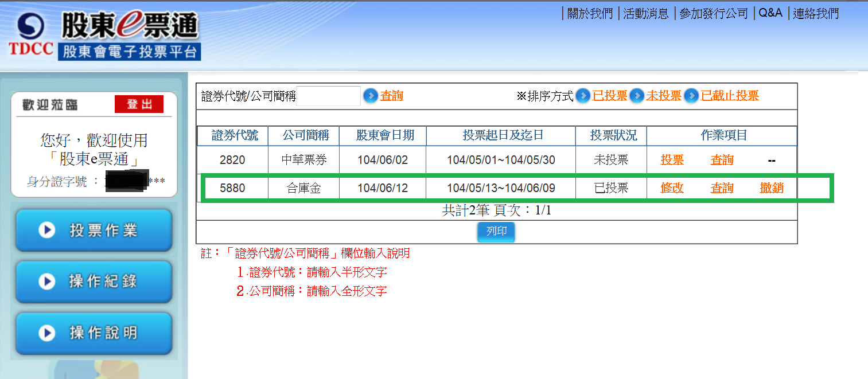This screenshot has width=868, height=379.
Task: Click the 已投票 status in 5880 row
Action: tap(612, 187)
